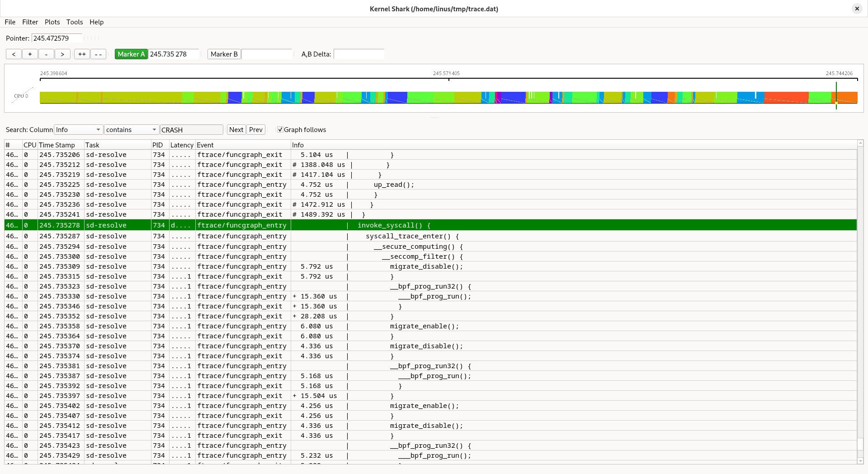Select row with __seccomp_filter() {

tap(430, 256)
